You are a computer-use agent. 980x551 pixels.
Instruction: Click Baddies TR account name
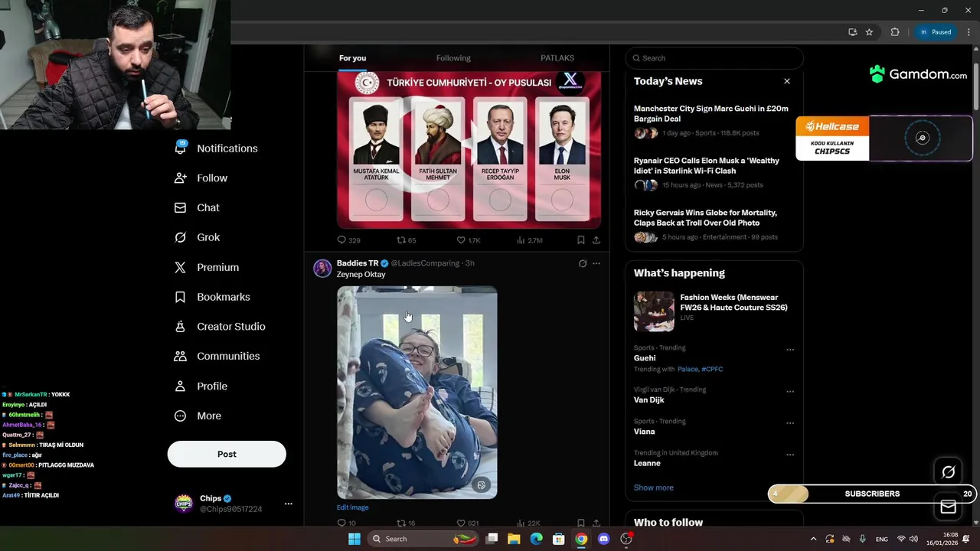pos(358,263)
